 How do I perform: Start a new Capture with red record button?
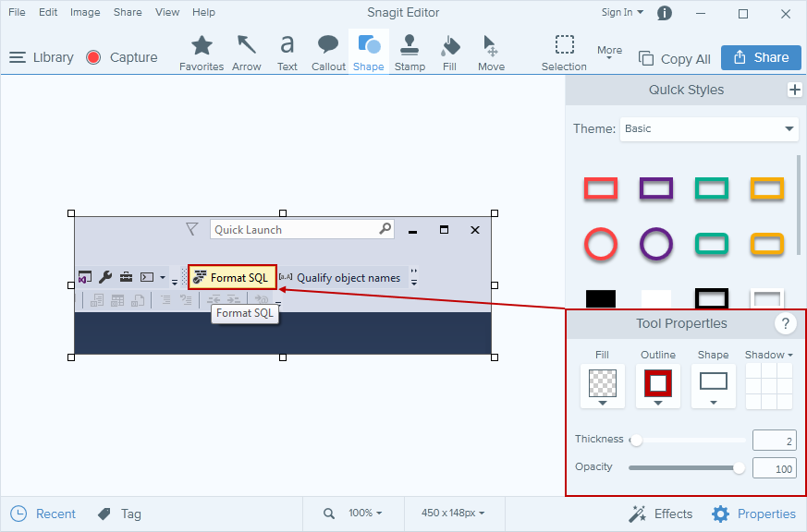122,57
